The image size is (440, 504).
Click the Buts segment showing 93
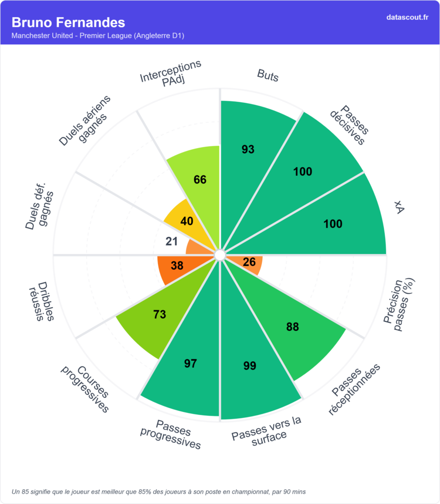(251, 148)
